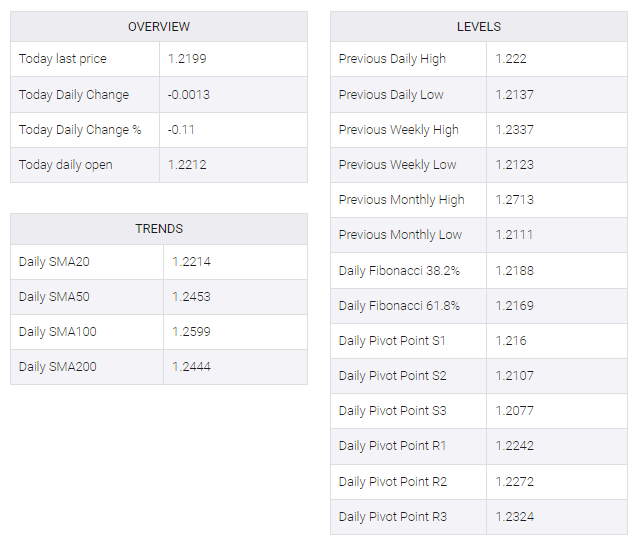Select the Daily SMA50 value 1.2453
643x545 pixels.
[191, 297]
